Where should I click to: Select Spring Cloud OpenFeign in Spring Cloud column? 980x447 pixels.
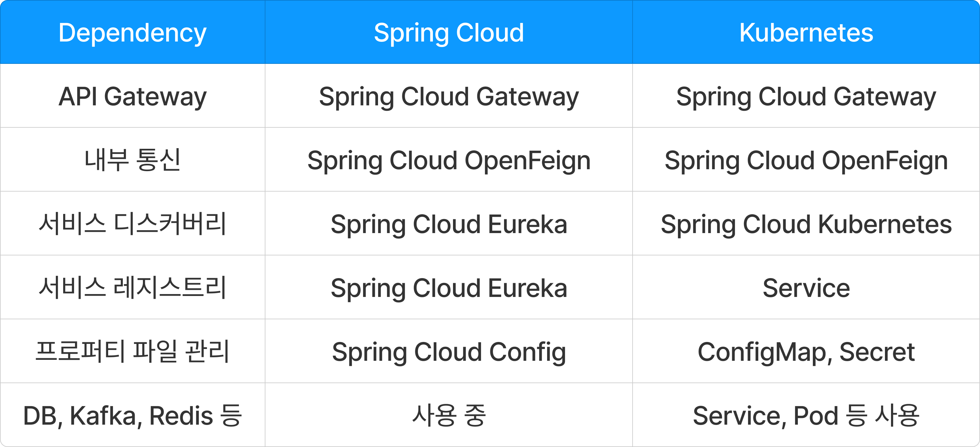(x=449, y=160)
